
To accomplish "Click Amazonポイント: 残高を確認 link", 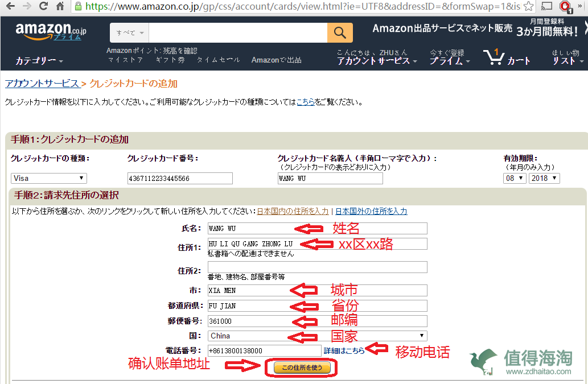I will point(151,51).
